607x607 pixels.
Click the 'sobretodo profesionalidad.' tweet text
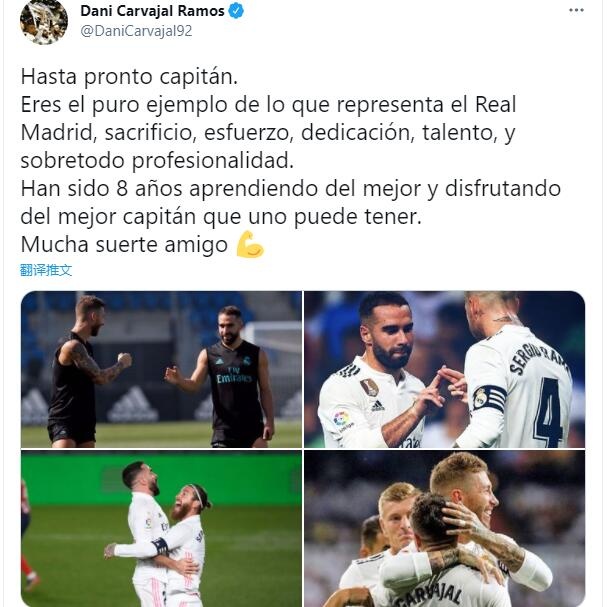pyautogui.click(x=157, y=161)
